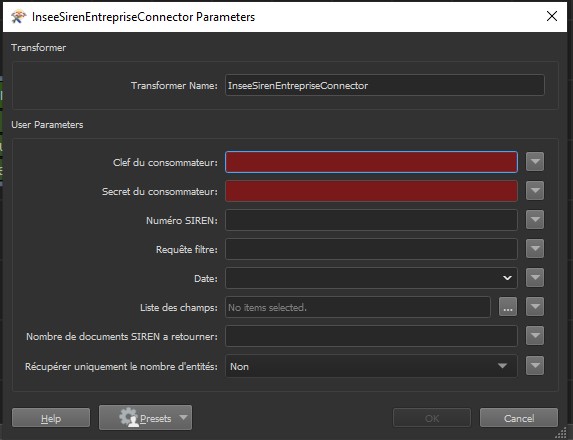Screen dimensions: 573x440
Task: Click the Cancel button
Action: (x=519, y=418)
